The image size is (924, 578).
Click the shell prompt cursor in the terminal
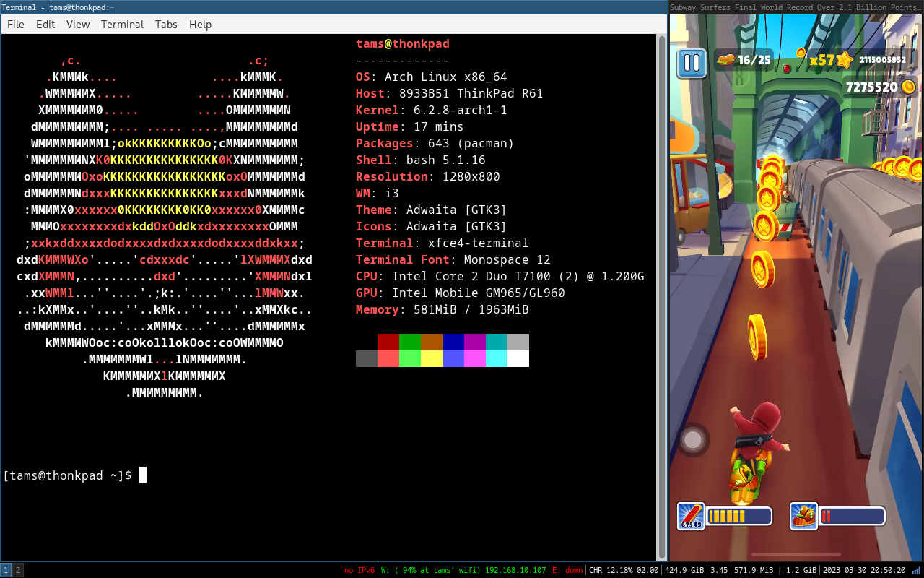142,475
